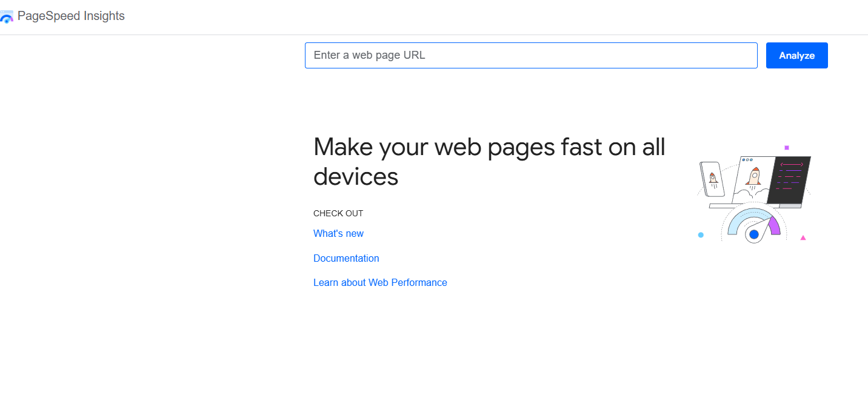This screenshot has width=868, height=398.
Task: Click the PageSpeed Insights header title
Action: (71, 16)
